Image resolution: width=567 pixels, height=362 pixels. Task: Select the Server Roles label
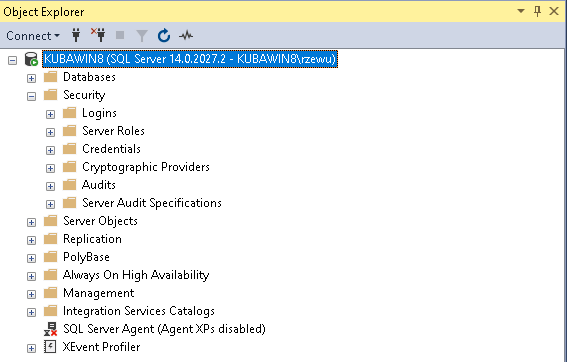click(113, 131)
